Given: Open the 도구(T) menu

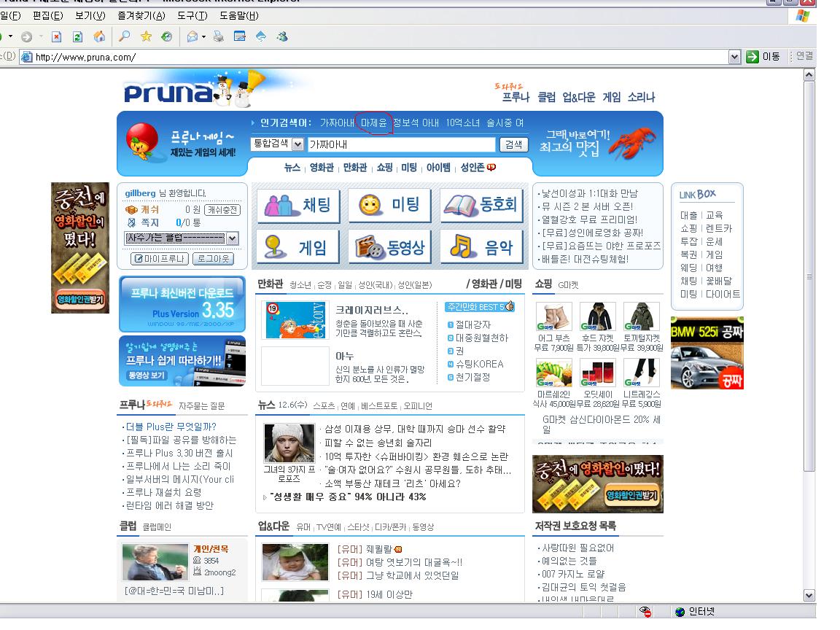Looking at the screenshot, I should pyautogui.click(x=192, y=15).
